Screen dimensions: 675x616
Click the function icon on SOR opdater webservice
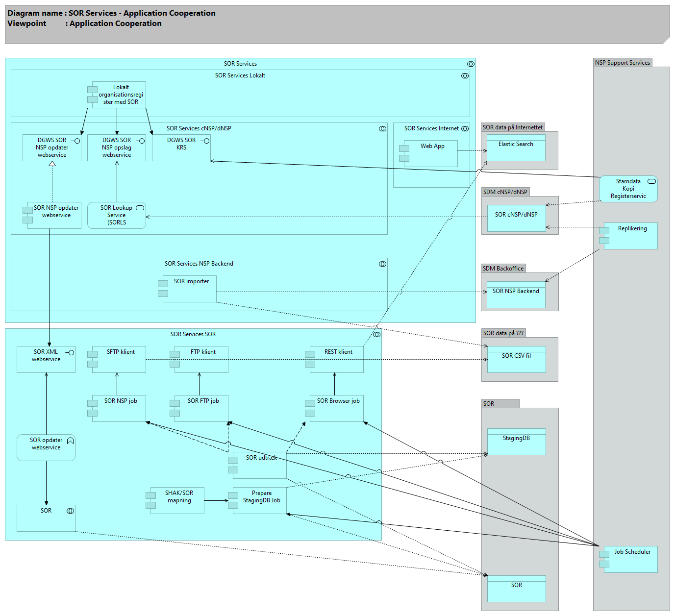[70, 441]
